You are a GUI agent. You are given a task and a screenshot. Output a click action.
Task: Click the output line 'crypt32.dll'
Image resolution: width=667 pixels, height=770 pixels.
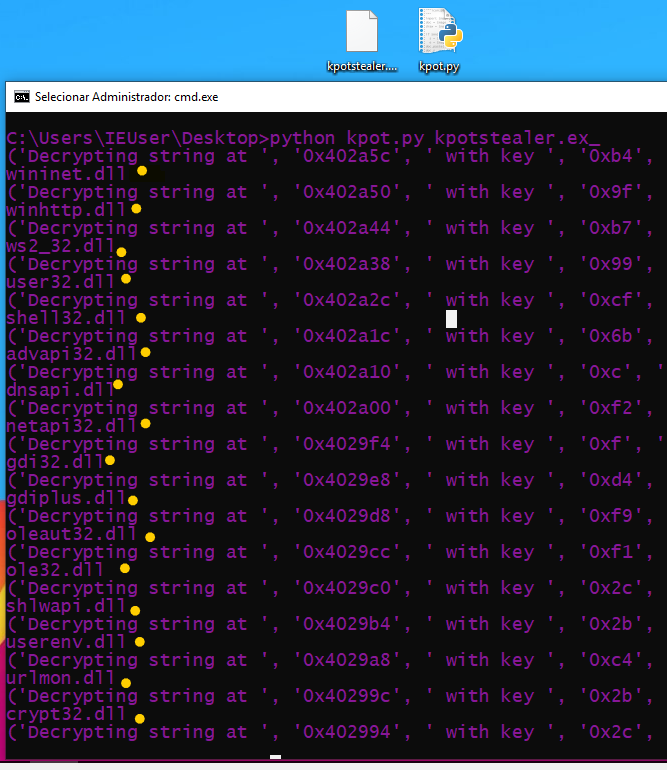click(x=65, y=714)
